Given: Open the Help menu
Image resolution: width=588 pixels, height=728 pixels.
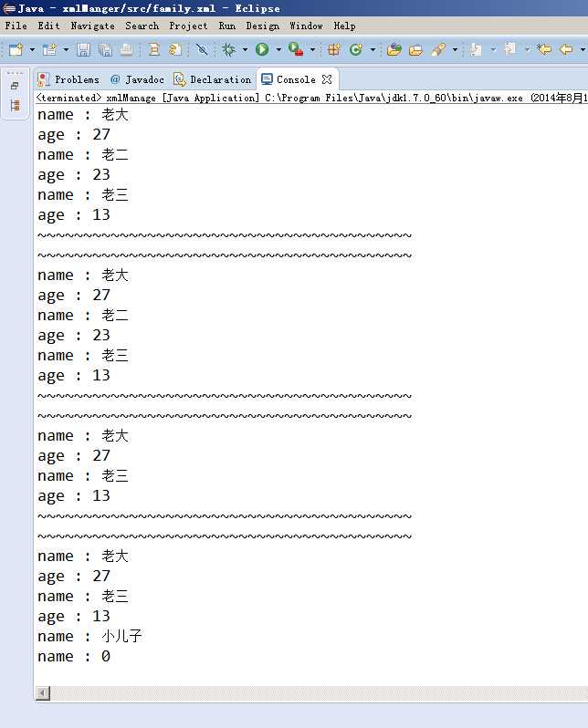Looking at the screenshot, I should [344, 26].
